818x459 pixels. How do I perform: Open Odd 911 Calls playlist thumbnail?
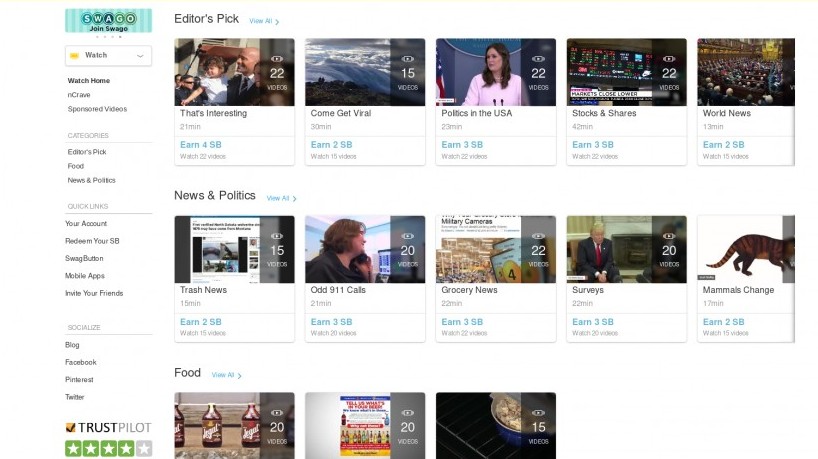[x=365, y=249]
